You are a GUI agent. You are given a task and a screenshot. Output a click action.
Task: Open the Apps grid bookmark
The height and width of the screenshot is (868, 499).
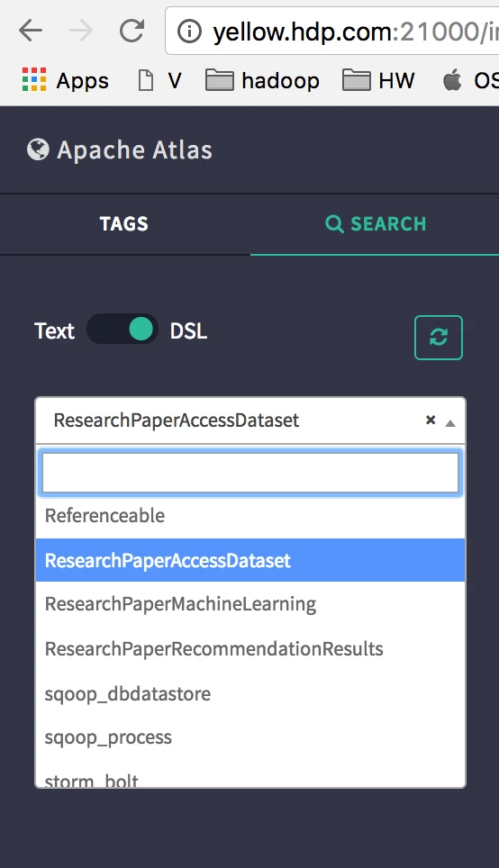pyautogui.click(x=66, y=81)
